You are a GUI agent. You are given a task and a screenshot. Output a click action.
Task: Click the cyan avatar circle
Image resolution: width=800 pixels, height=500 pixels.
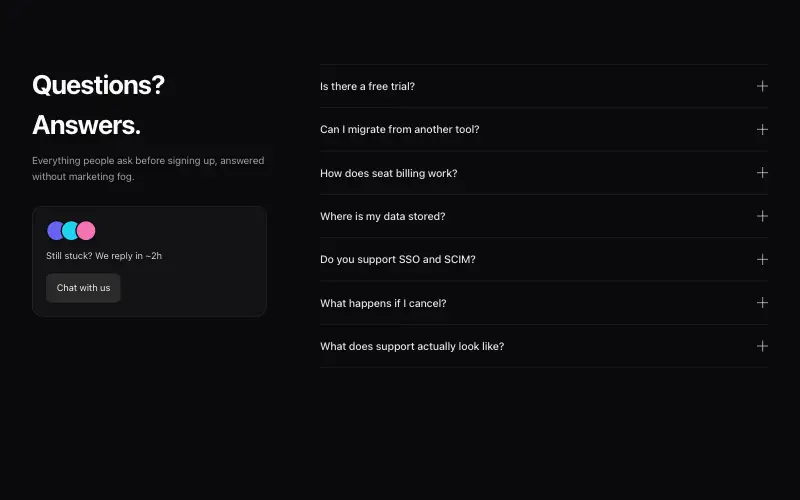(70, 231)
